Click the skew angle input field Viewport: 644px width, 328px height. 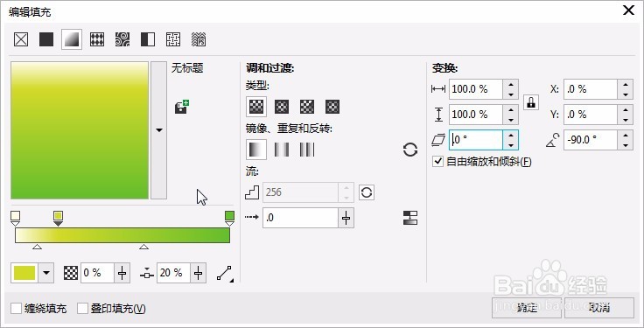coord(476,140)
